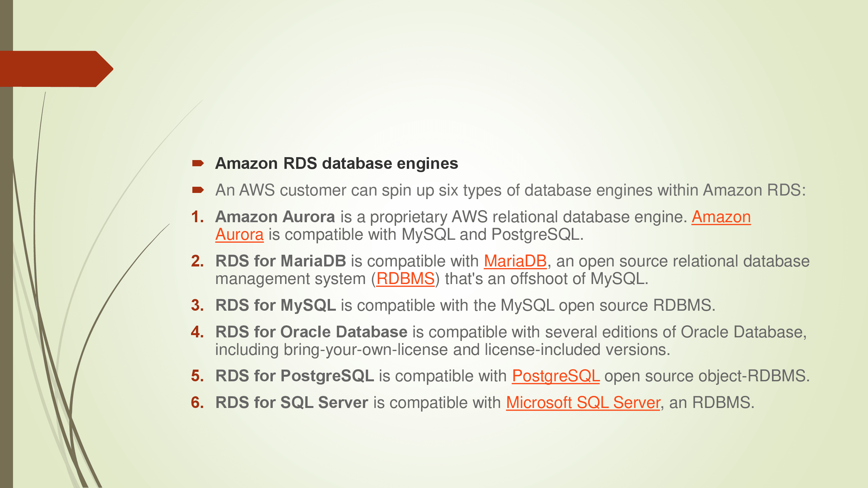Viewport: 868px width, 488px height.
Task: Open the "Amazon" hyperlink ending the first item
Action: [x=721, y=217]
